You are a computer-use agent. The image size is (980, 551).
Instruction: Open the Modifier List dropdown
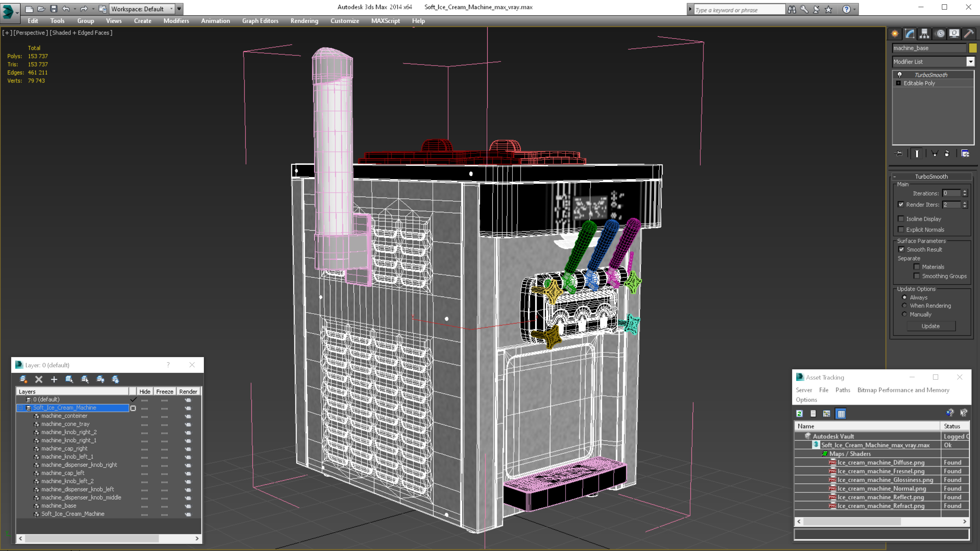970,62
